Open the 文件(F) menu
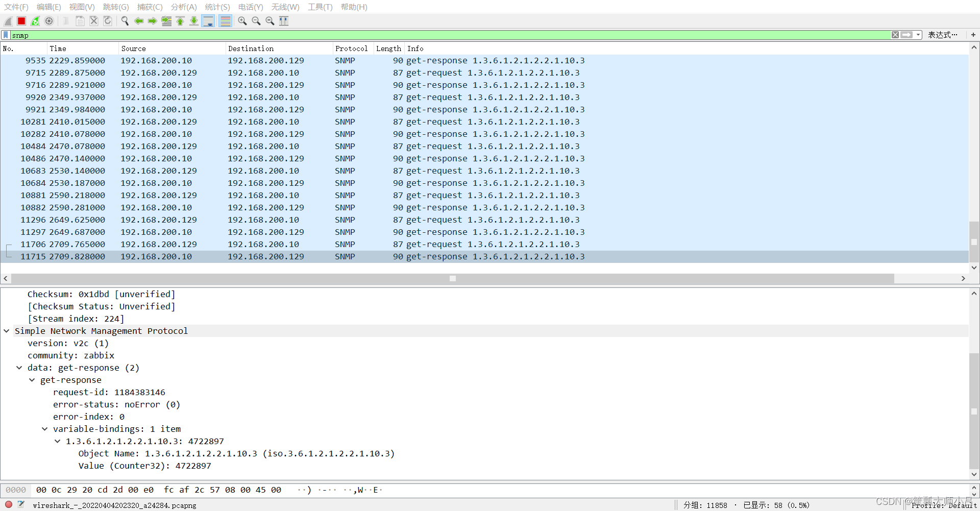 (16, 7)
